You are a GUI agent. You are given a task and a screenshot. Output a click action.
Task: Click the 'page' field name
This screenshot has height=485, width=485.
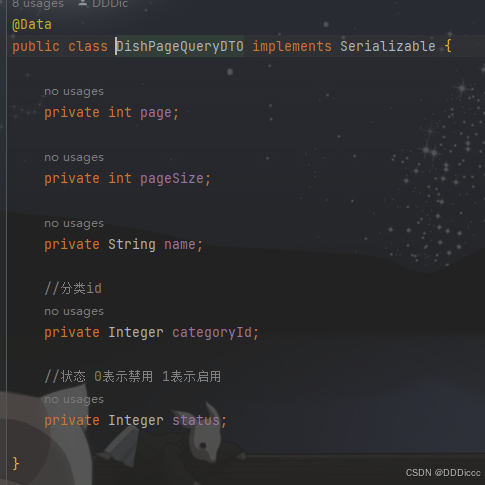point(156,113)
